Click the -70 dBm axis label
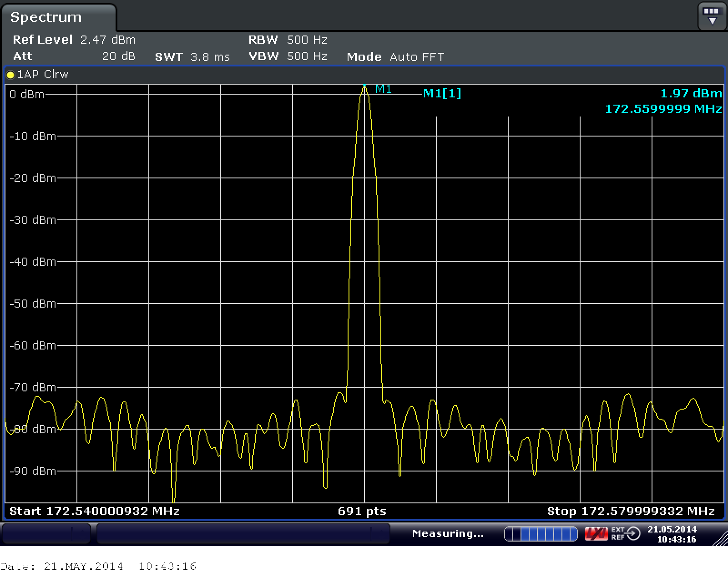The image size is (728, 588). (33, 387)
